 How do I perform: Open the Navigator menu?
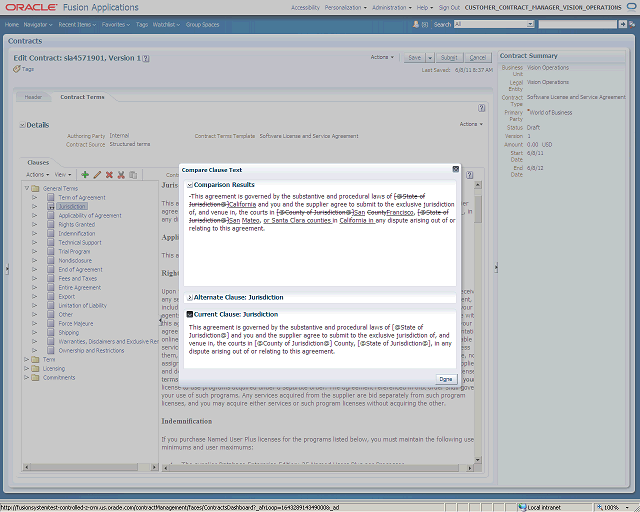[38, 24]
